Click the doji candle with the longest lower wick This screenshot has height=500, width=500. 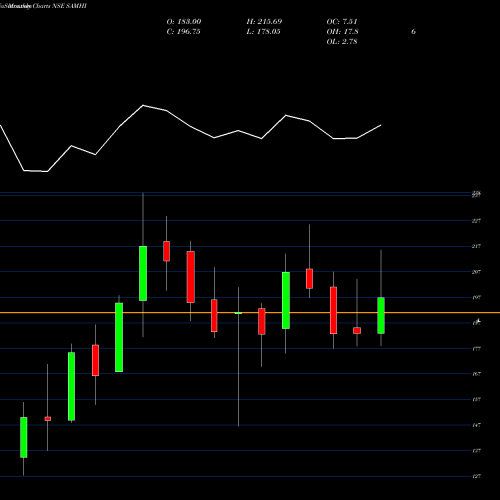pyautogui.click(x=238, y=313)
